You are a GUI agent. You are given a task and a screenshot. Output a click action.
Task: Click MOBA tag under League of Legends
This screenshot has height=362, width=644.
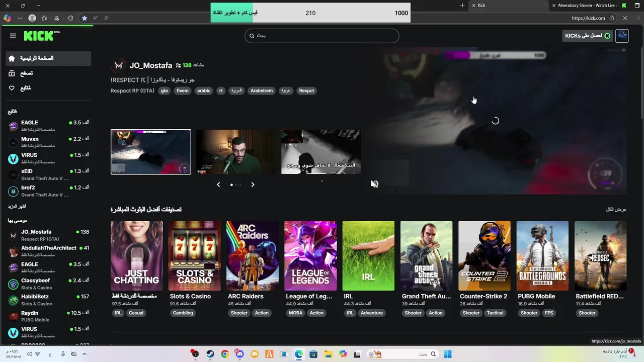click(x=295, y=313)
